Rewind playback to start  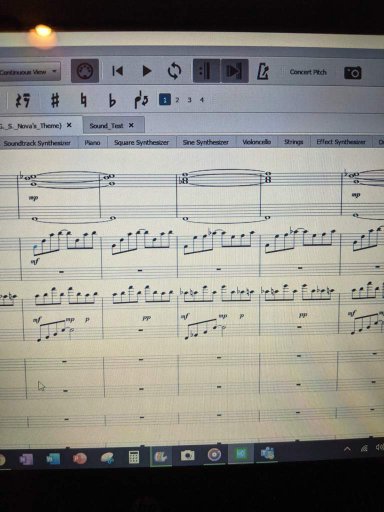coord(117,71)
